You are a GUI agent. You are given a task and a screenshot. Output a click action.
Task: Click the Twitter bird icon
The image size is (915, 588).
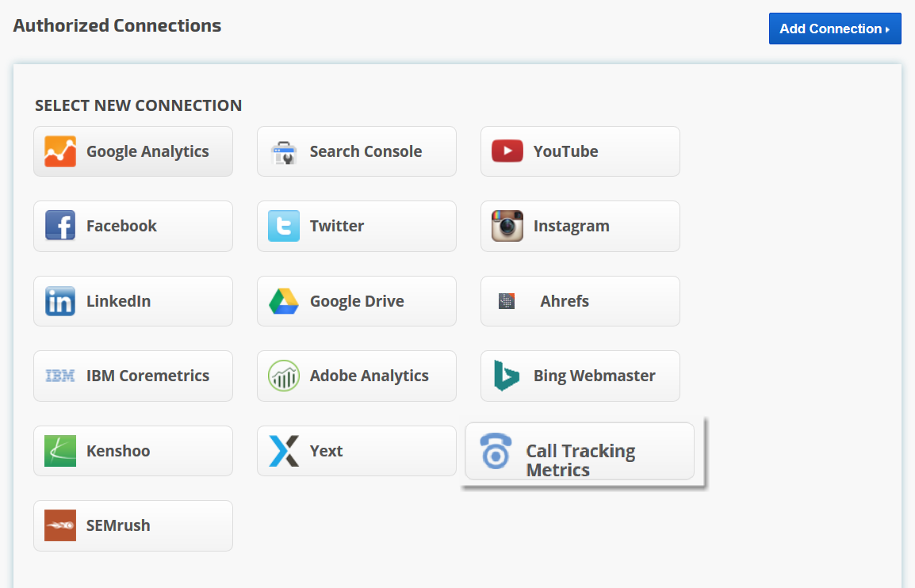pyautogui.click(x=283, y=226)
